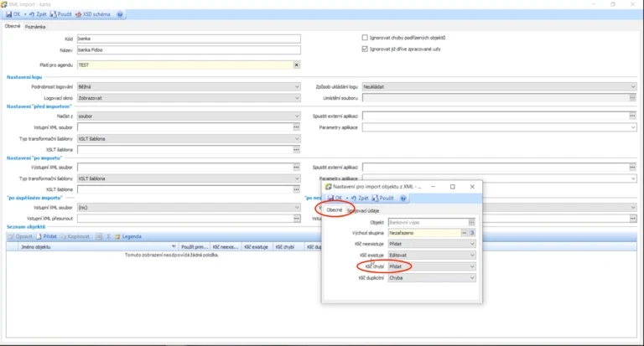This screenshot has width=644, height=346.
Task: Click the XSD schéma toolbar icon
Action: coord(78,14)
